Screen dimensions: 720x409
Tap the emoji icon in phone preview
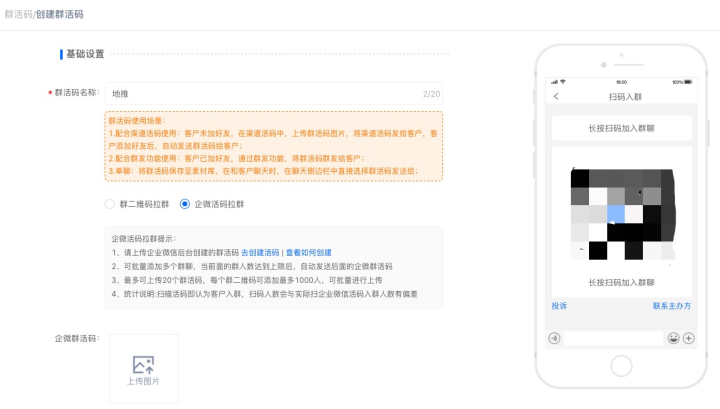pos(674,338)
